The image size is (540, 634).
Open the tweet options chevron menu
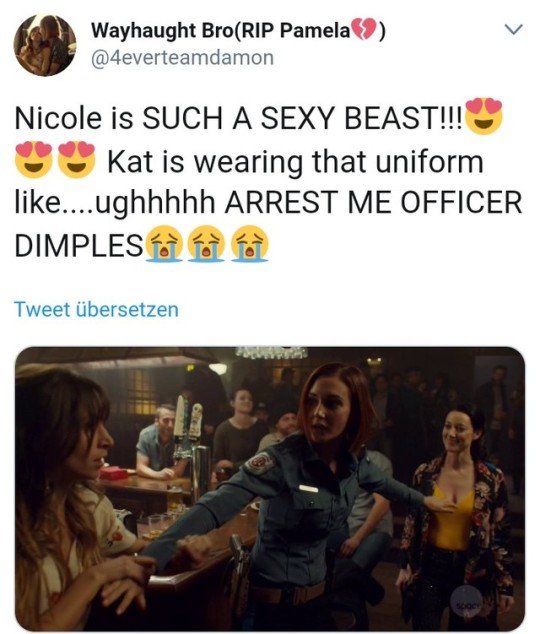click(514, 30)
